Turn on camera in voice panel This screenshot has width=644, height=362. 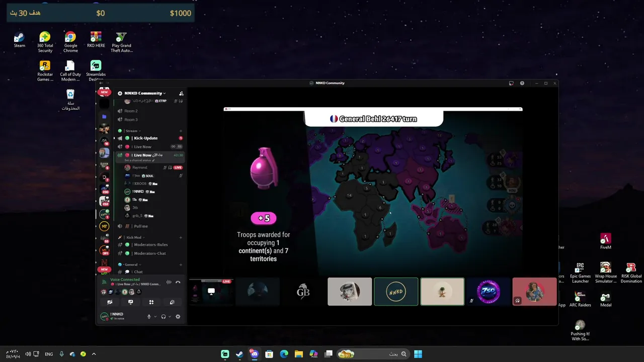click(110, 302)
